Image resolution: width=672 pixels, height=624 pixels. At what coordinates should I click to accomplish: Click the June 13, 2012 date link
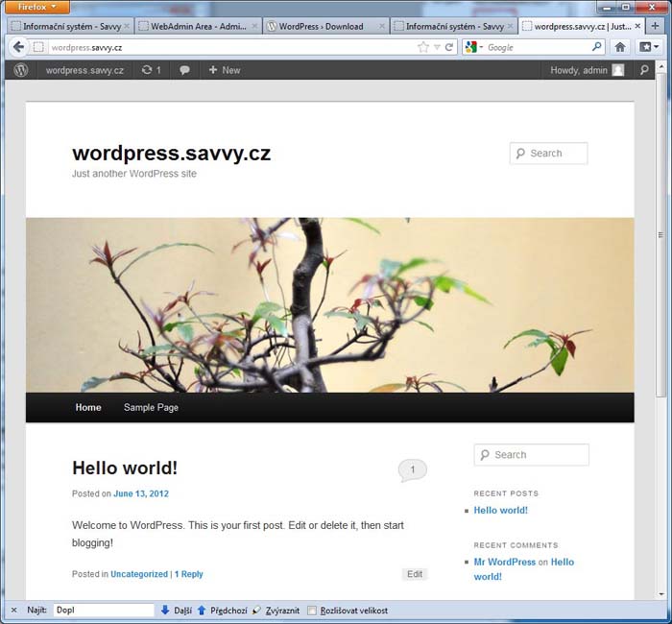click(141, 493)
